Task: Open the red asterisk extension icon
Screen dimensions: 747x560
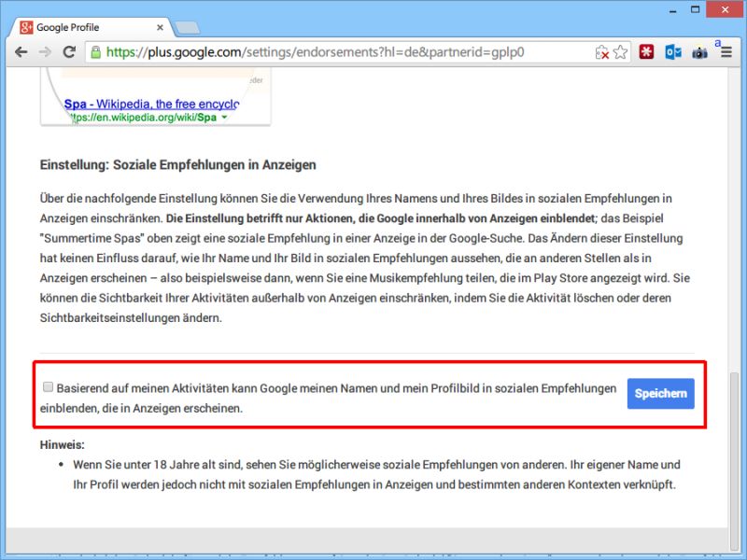Action: pos(646,52)
